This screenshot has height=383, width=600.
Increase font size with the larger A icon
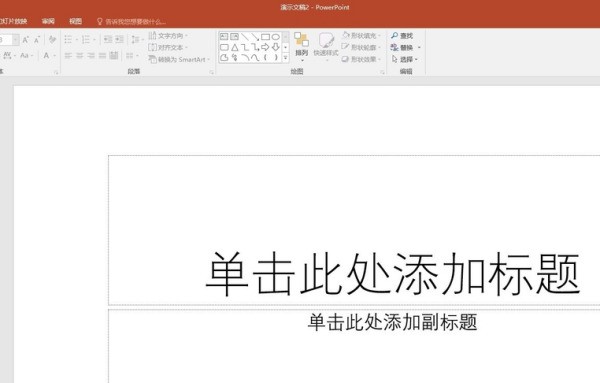pyautogui.click(x=26, y=39)
